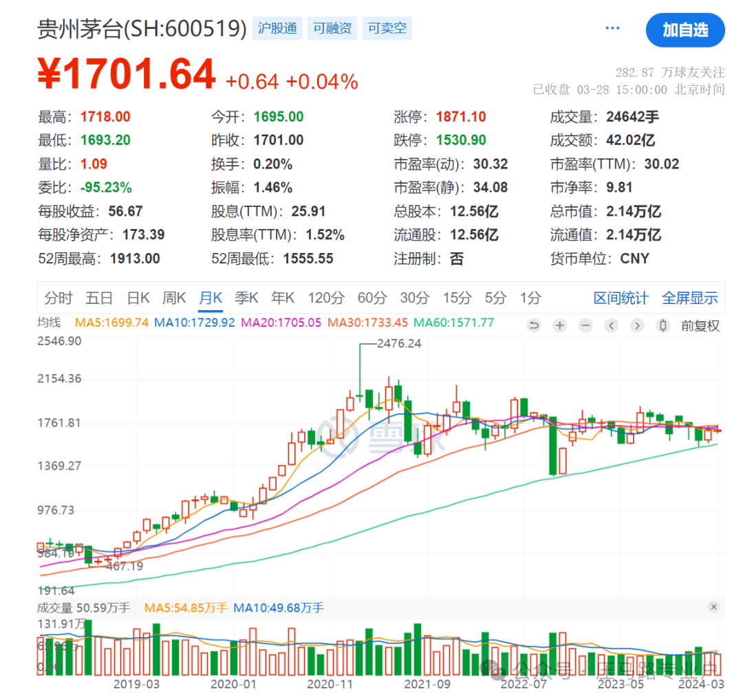Click the MA30:1733.45 indicator label

[x=367, y=322]
